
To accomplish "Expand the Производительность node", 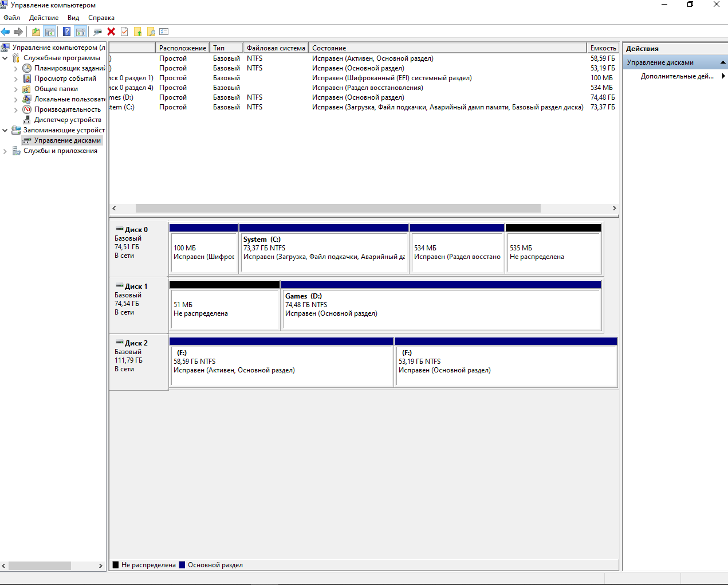I will (16, 109).
